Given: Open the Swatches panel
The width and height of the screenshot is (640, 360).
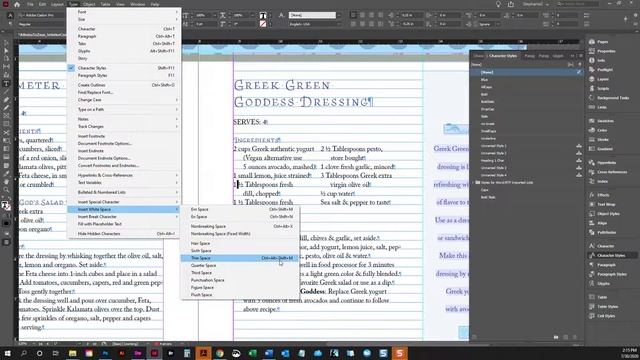Looking at the screenshot, I should (601, 121).
